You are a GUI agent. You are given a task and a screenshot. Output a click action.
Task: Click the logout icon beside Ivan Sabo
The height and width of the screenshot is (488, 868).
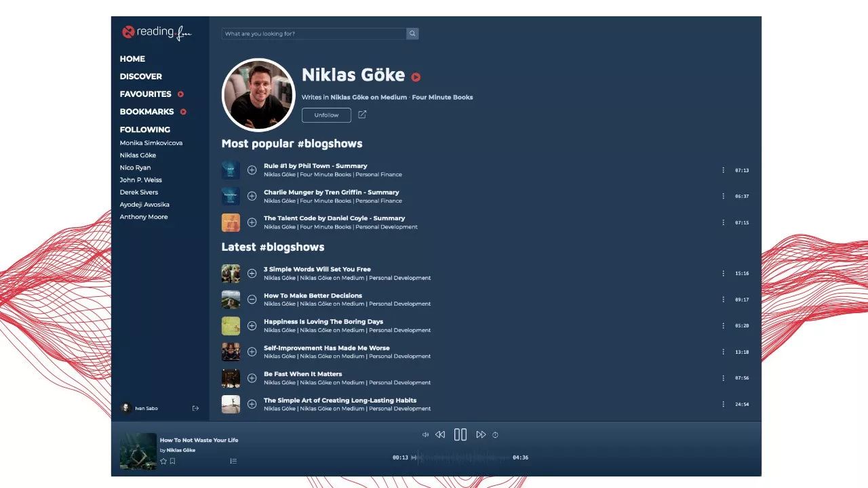point(195,408)
